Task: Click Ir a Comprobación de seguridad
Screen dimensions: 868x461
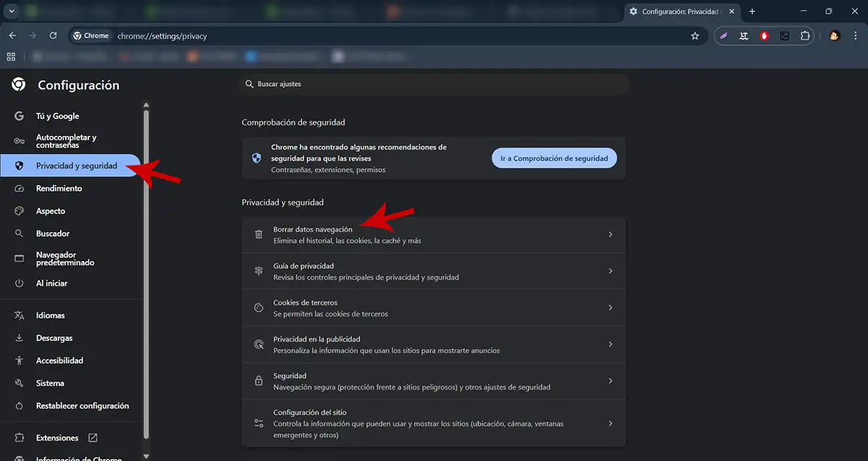Action: 554,158
